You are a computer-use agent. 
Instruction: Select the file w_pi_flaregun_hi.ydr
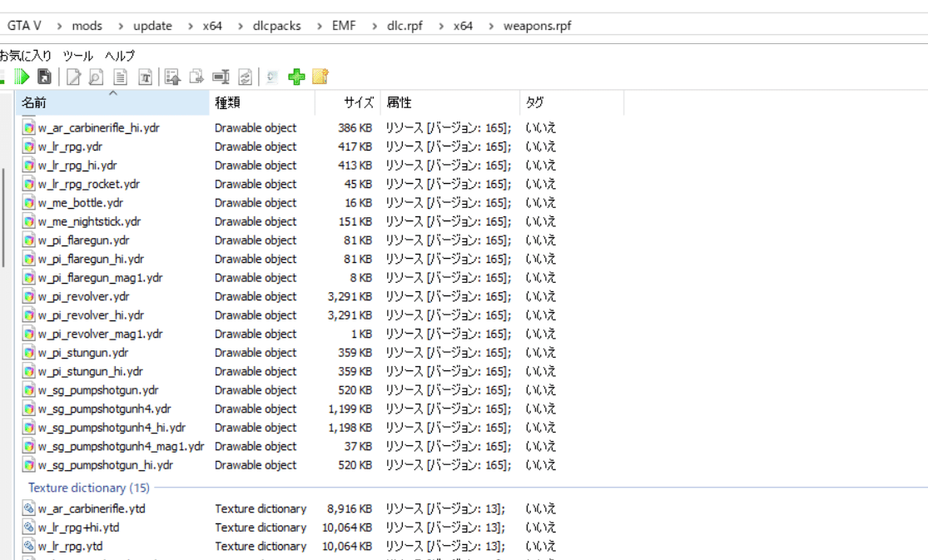[x=92, y=259]
